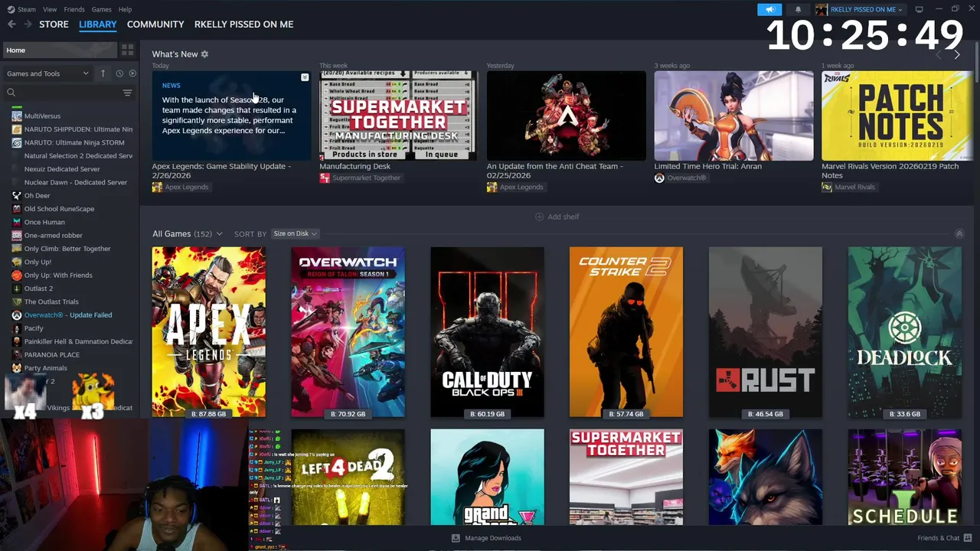Open the RKELLY PISSED ON ME profile tab
This screenshot has width=980, height=551.
click(243, 24)
